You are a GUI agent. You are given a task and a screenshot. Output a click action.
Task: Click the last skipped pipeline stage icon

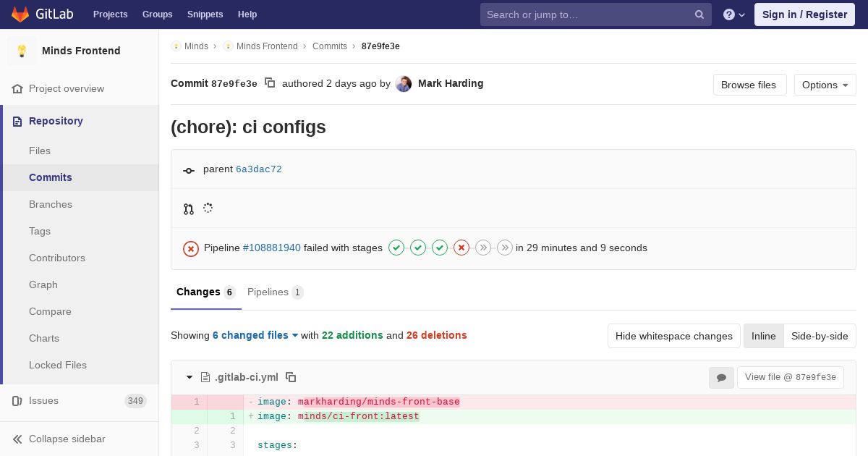[x=505, y=248]
